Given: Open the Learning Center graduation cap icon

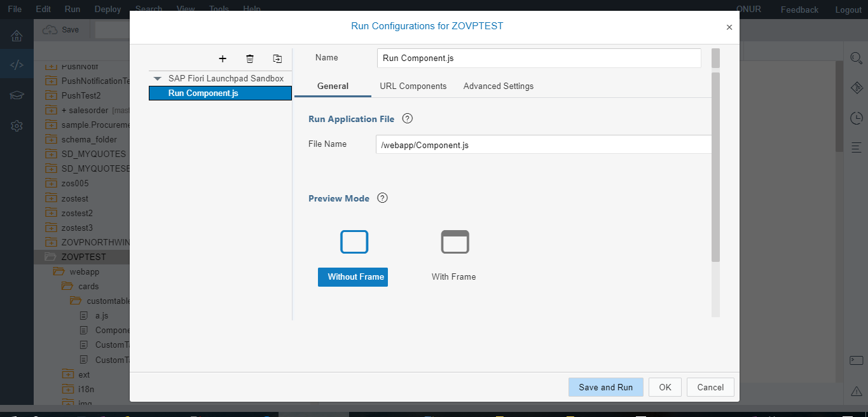Looking at the screenshot, I should click(x=17, y=95).
